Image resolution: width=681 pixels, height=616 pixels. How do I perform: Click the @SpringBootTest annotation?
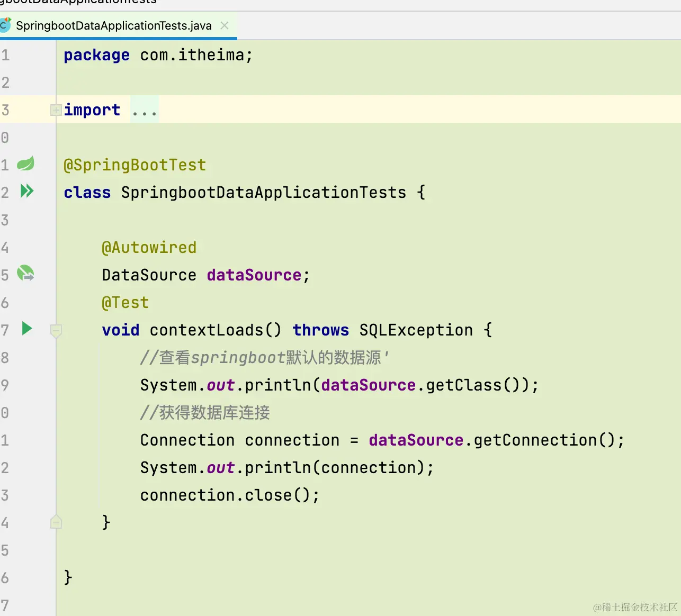[135, 165]
